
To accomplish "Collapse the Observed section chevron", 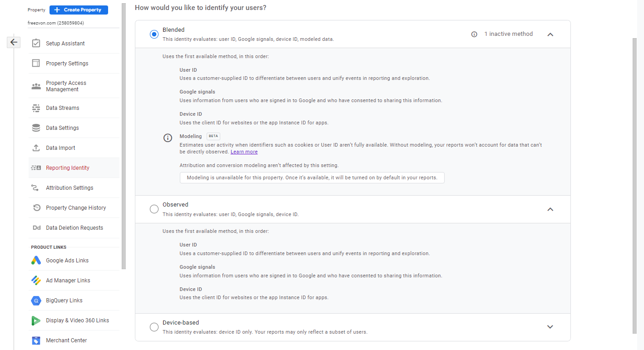I will point(550,209).
